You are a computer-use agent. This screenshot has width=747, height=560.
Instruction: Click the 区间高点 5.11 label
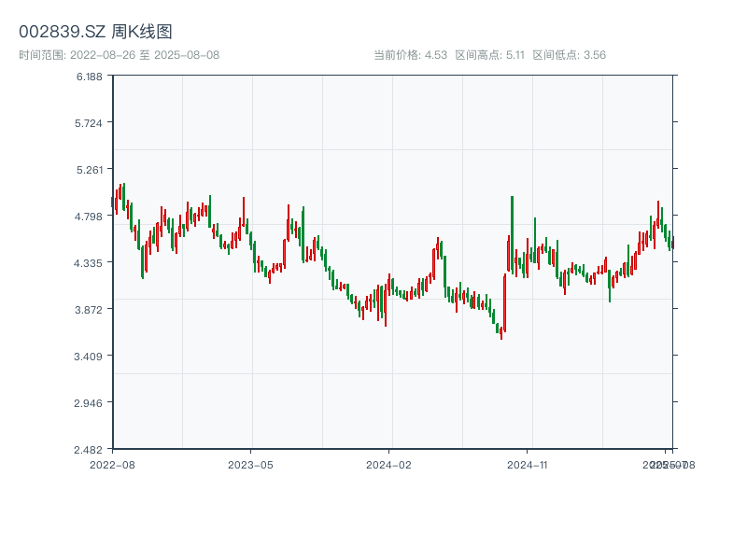click(490, 55)
